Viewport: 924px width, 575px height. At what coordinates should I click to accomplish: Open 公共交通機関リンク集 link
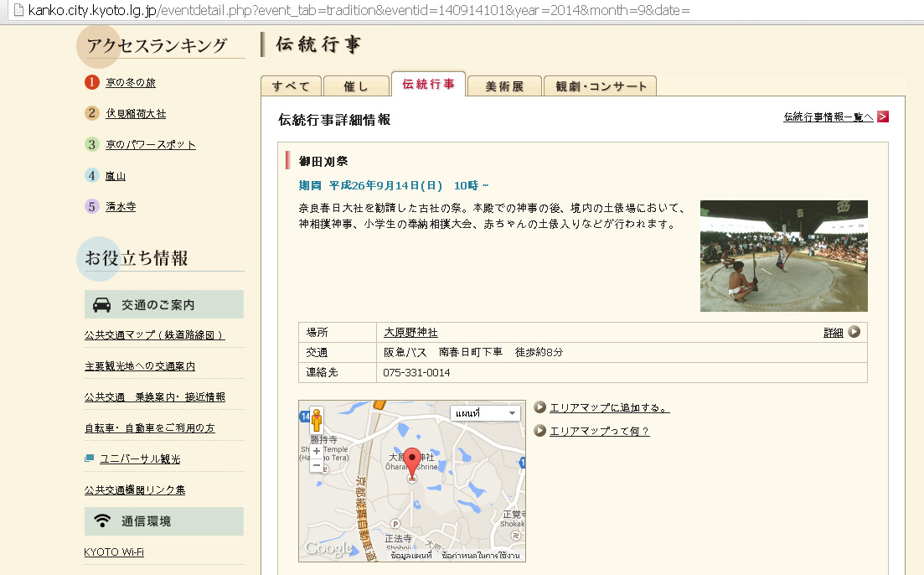(x=134, y=490)
